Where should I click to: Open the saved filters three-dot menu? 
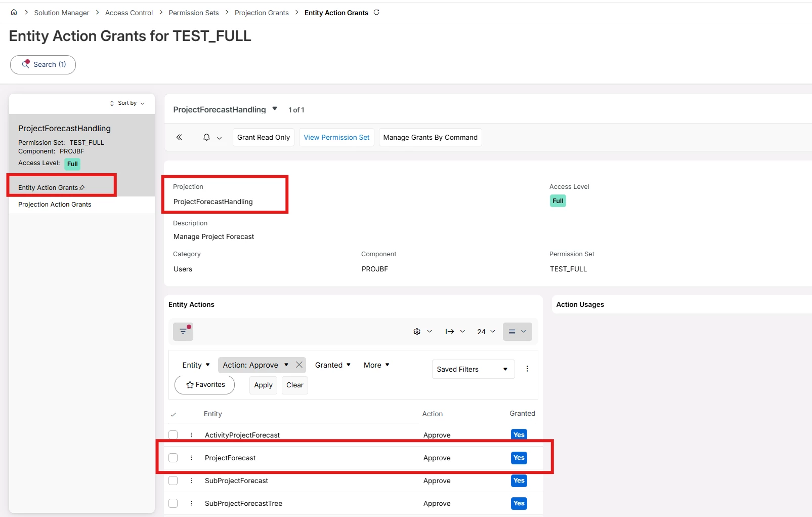(527, 369)
